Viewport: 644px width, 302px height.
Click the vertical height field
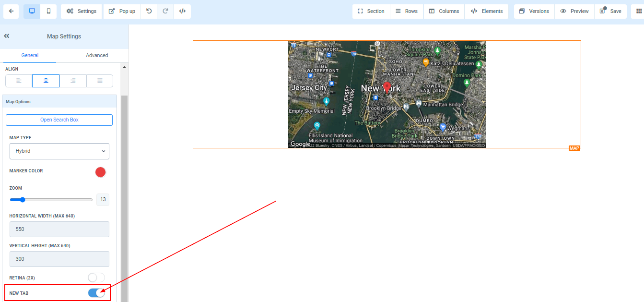59,259
